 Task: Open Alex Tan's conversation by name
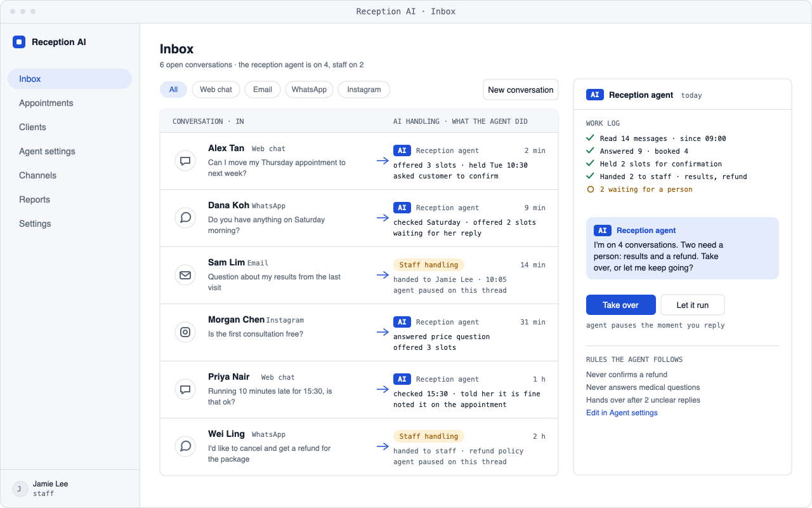(226, 148)
